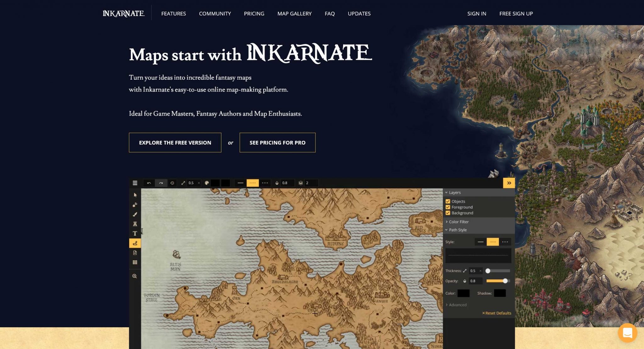The image size is (644, 349).
Task: Expand the Advanced section
Action: click(x=456, y=305)
